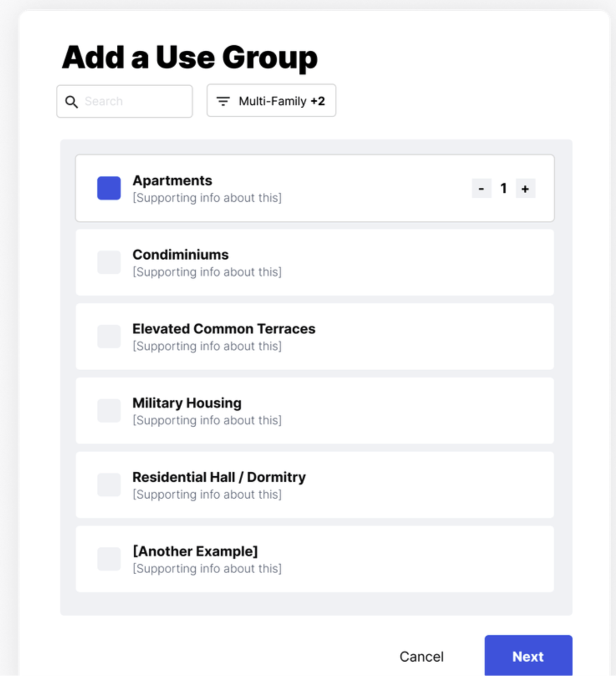The image size is (616, 692).
Task: Click Cancel to dismiss dialog
Action: tap(421, 656)
